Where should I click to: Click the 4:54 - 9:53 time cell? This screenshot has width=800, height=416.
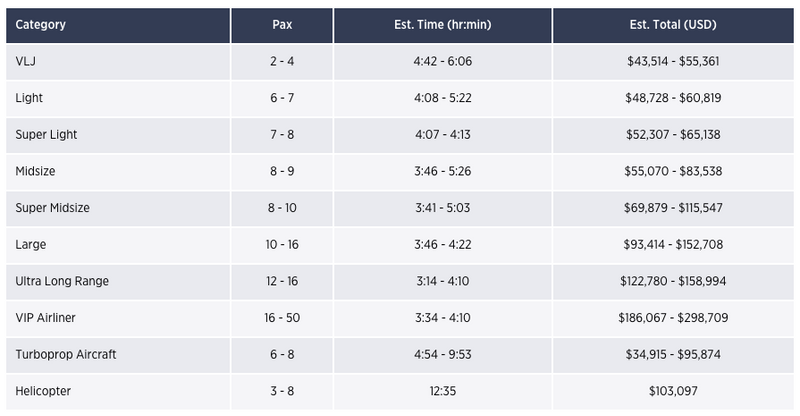click(443, 354)
